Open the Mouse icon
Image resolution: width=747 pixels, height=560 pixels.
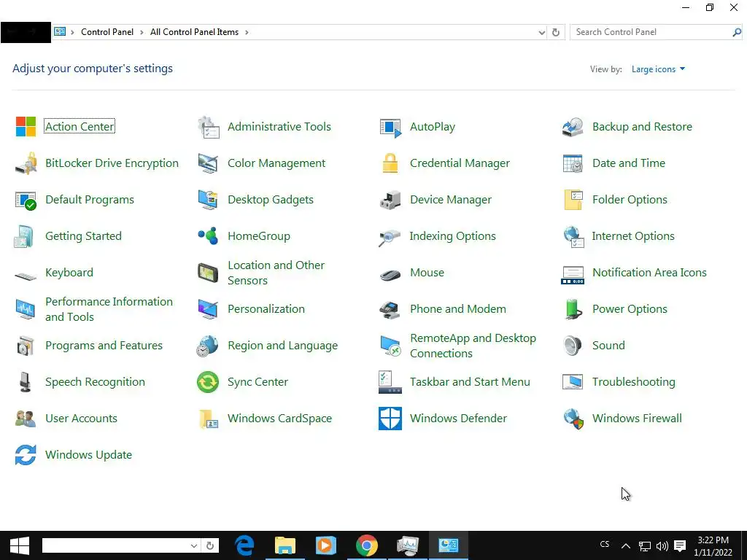tap(390, 275)
